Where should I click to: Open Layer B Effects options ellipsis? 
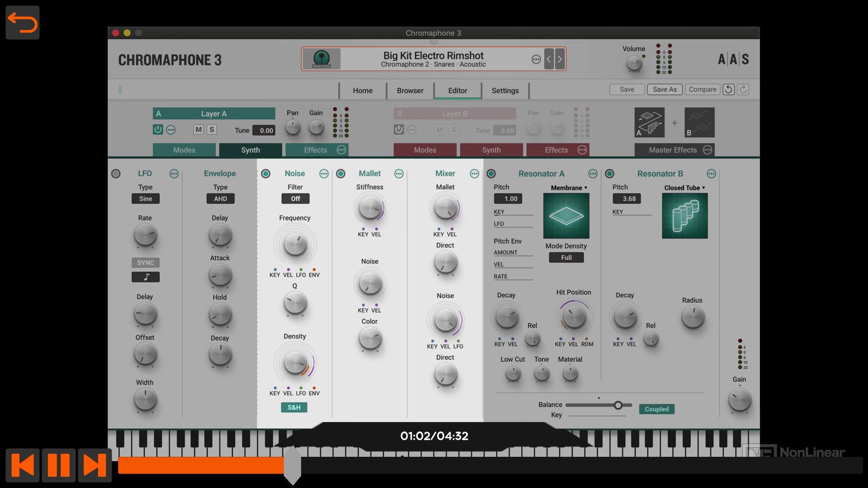pos(582,150)
